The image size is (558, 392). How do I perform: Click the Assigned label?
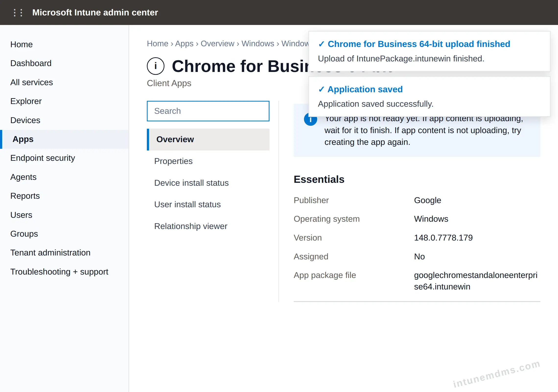click(x=311, y=257)
